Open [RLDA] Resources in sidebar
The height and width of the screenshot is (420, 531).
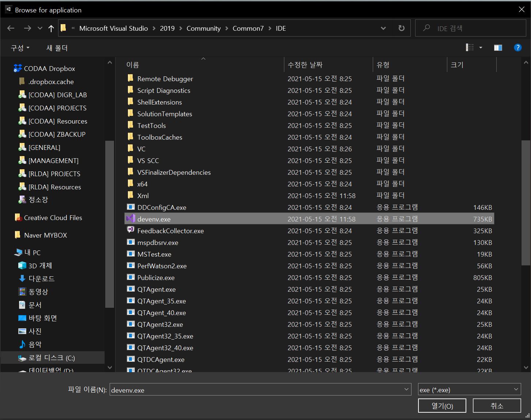point(55,187)
